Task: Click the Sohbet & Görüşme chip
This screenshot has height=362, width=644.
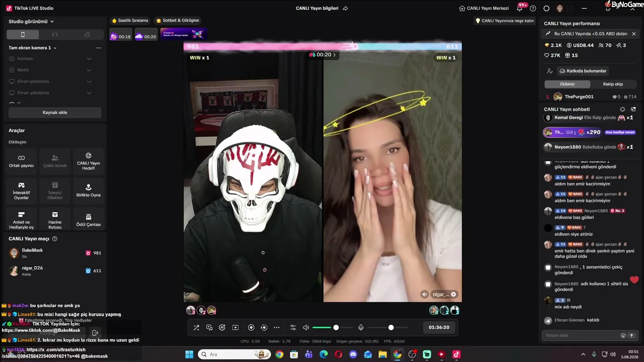Action: (x=178, y=21)
